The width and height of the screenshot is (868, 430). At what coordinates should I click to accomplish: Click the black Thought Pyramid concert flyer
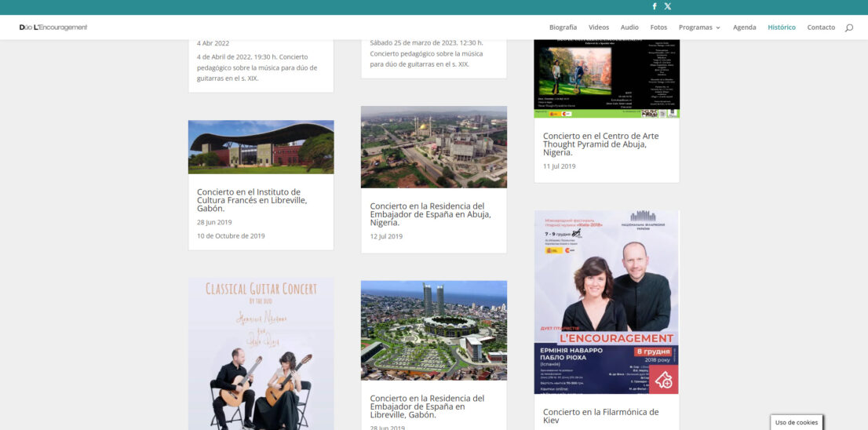coord(607,78)
